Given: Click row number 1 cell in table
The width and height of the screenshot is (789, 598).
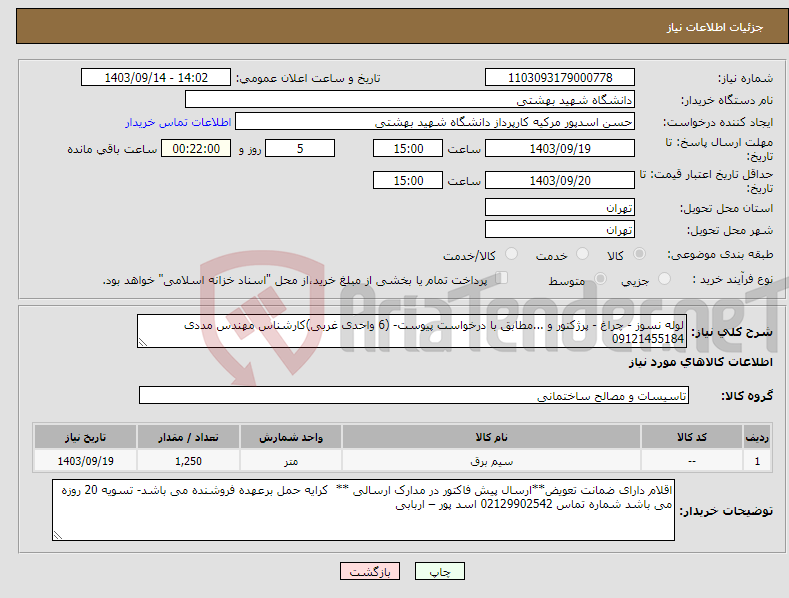Looking at the screenshot, I should click(757, 461).
